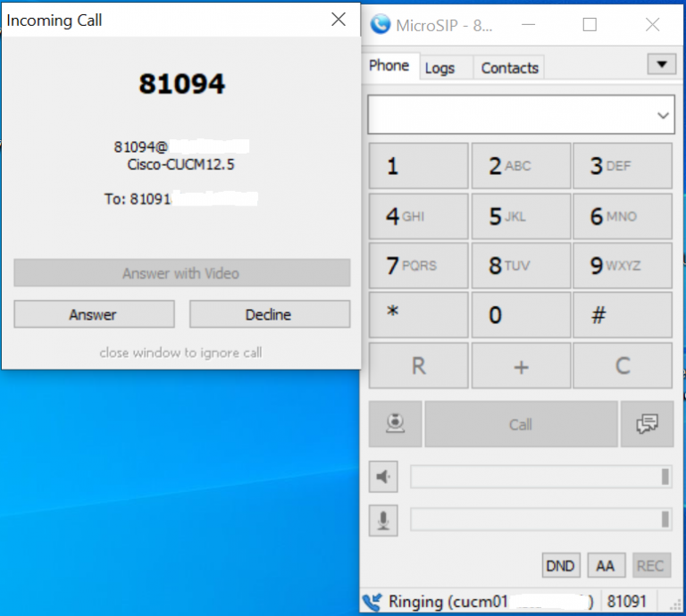
Task: Toggle DND do-not-disturb mode
Action: pos(560,566)
